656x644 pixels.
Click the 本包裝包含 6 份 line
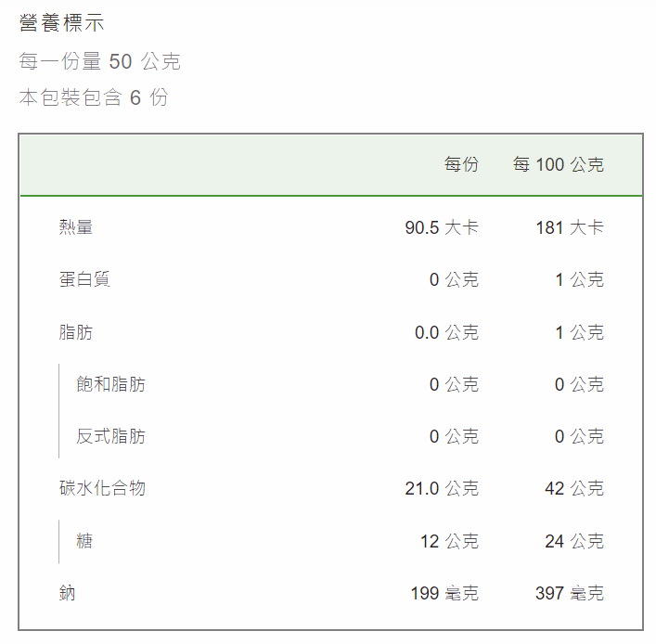click(94, 97)
